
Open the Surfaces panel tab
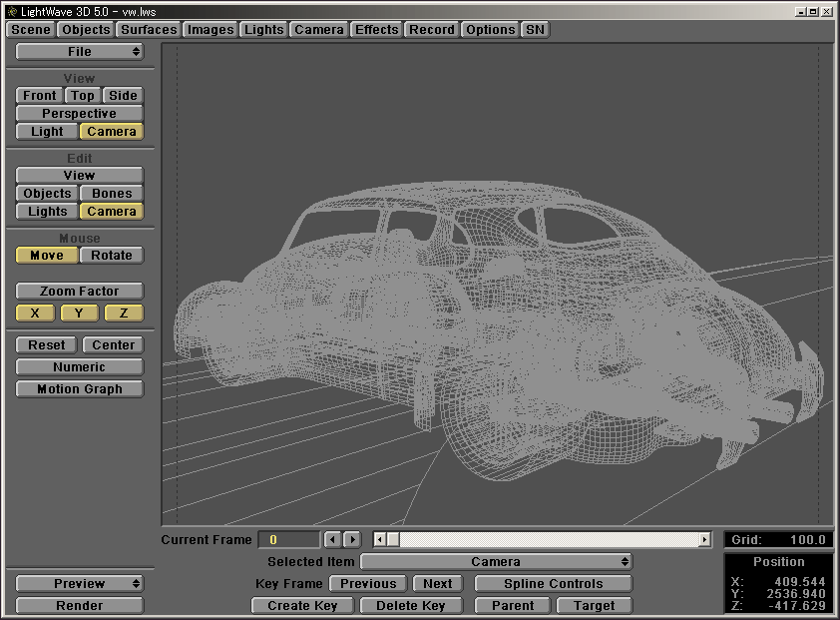click(149, 30)
